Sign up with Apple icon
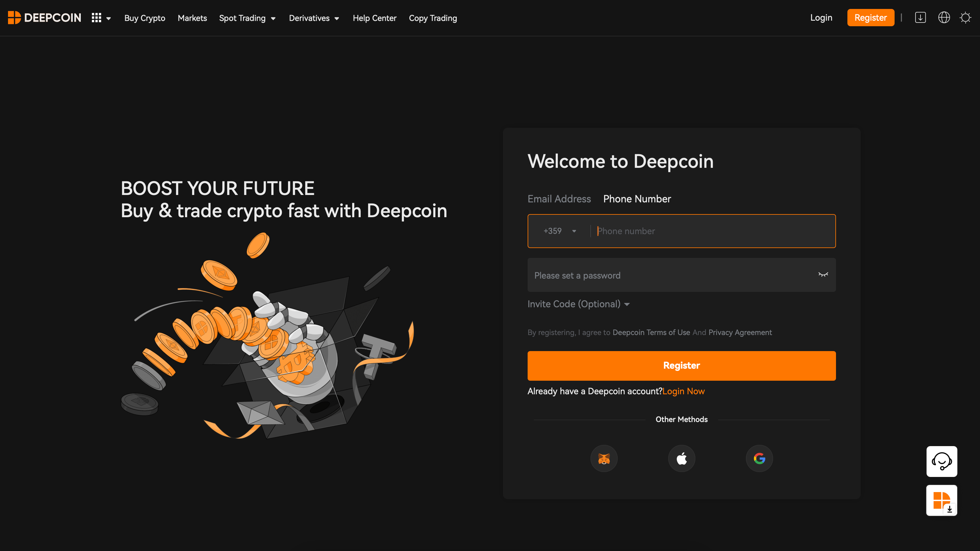This screenshot has width=980, height=551. click(681, 458)
